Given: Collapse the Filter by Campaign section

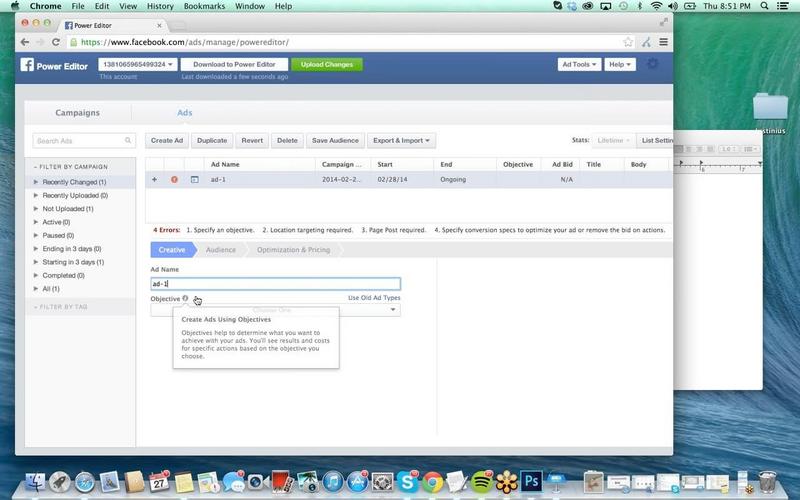Looking at the screenshot, I should point(71,167).
